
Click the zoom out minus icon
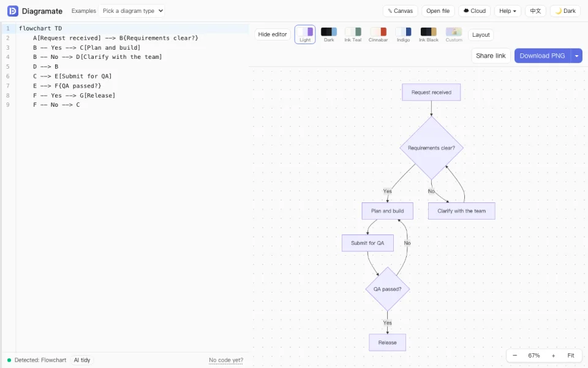515,355
